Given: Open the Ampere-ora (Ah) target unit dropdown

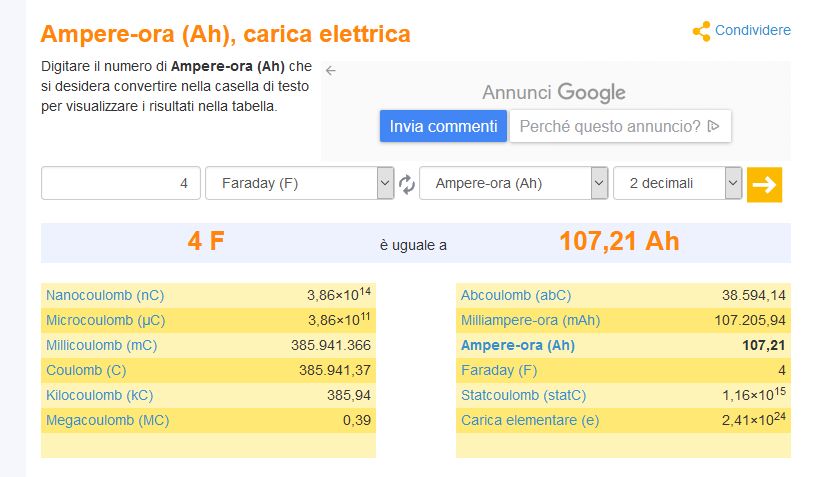Looking at the screenshot, I should [514, 183].
